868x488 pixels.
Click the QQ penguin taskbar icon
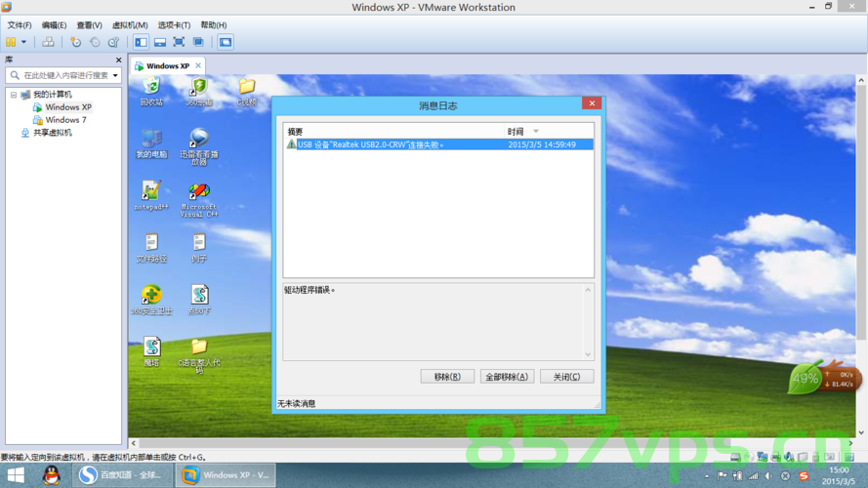point(52,475)
